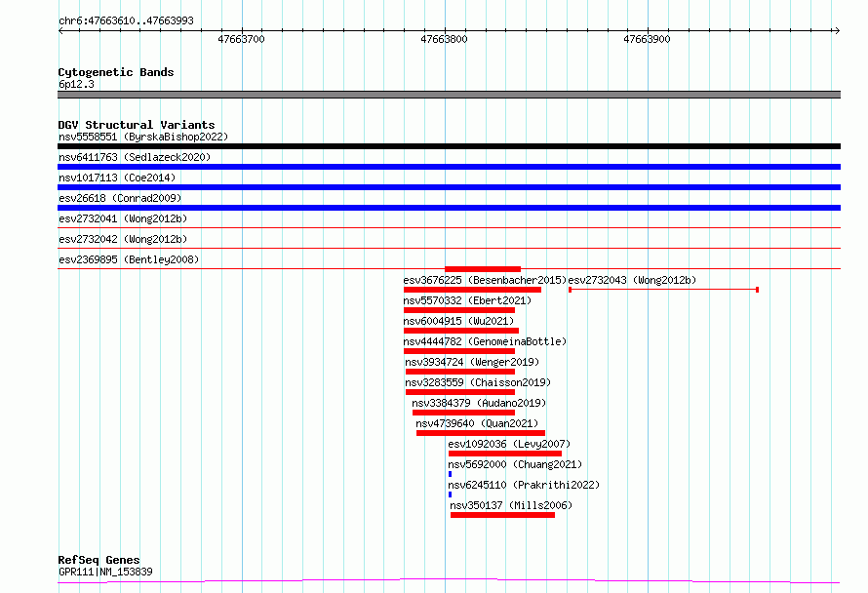Click the small blue nsv5692000 (Chuang2021) marker
The height and width of the screenshot is (593, 868).
[x=450, y=474]
